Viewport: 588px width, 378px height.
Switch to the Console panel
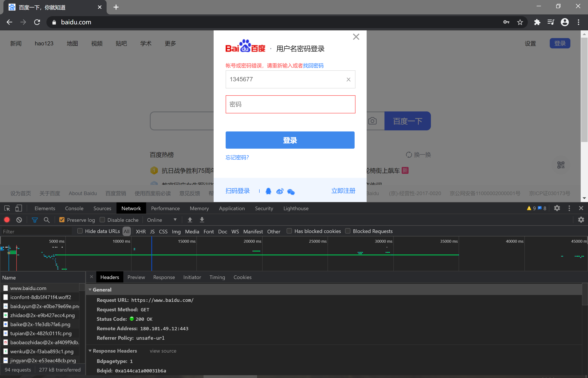click(x=74, y=208)
